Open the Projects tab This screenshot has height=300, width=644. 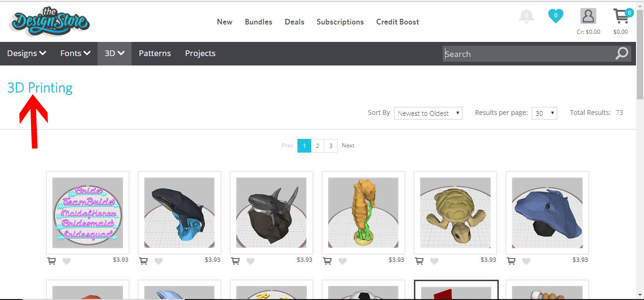[x=200, y=53]
